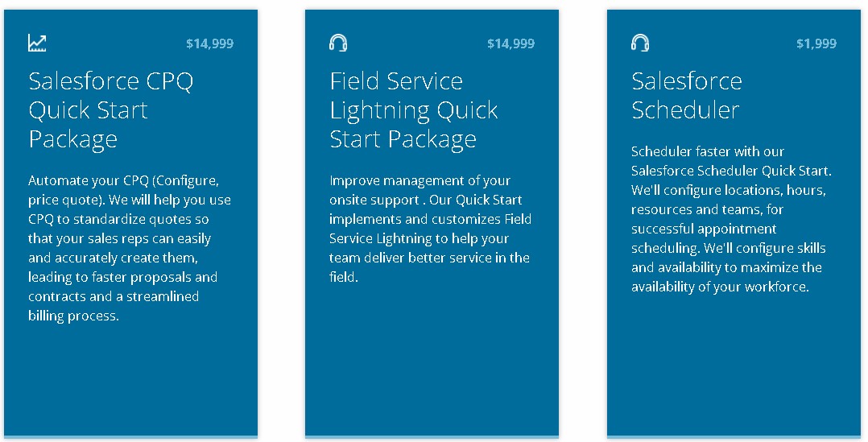Image resolution: width=868 pixels, height=442 pixels.
Task: Click description starting 'Improve management of your'
Action: tap(430, 229)
